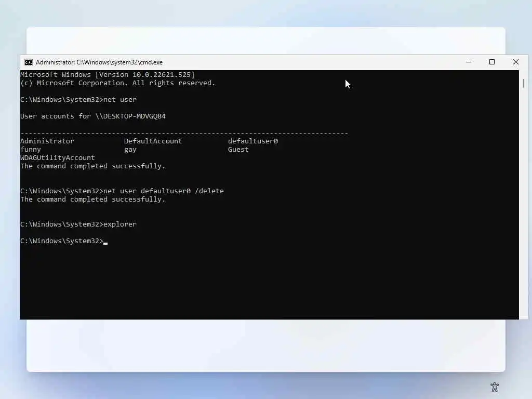
Task: Click the cmd.exe icon in the title bar
Action: click(29, 62)
